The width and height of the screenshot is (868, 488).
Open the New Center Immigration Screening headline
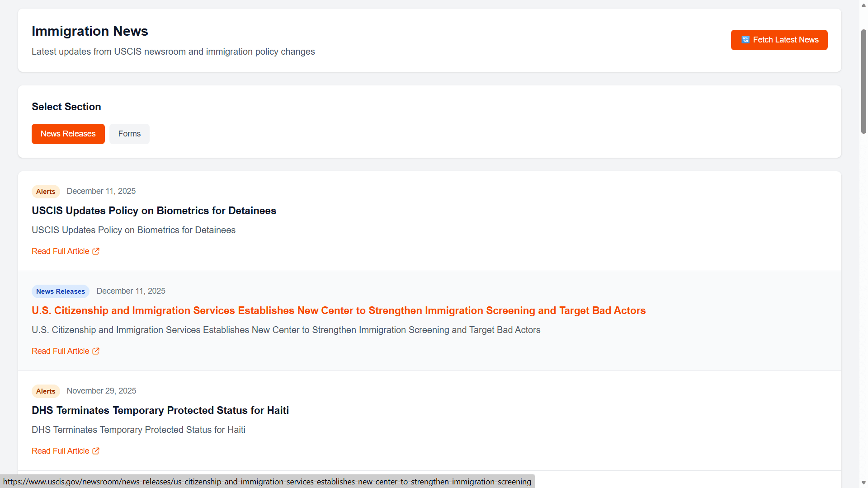pyautogui.click(x=338, y=310)
